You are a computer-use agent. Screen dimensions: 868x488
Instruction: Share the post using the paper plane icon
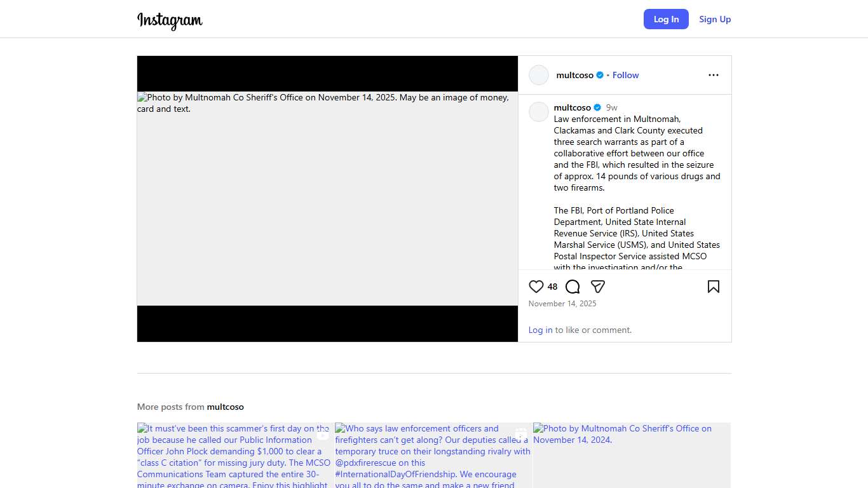point(597,287)
